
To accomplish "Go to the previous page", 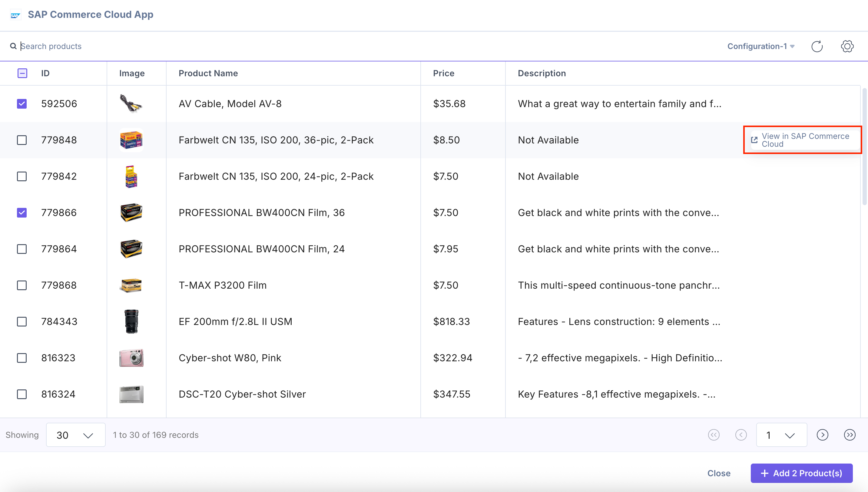I will (x=741, y=435).
